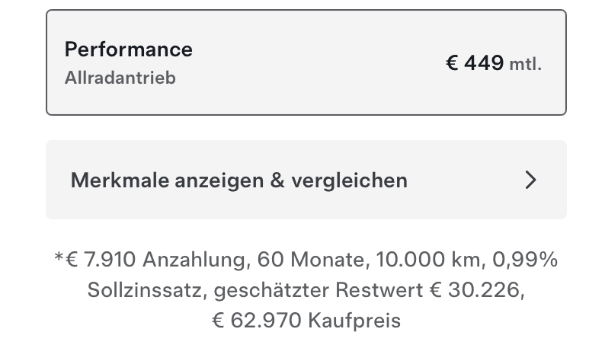Click the € 62.970 Kaufpreis text
Image resolution: width=605 pixels, height=364 pixels.
tap(306, 320)
